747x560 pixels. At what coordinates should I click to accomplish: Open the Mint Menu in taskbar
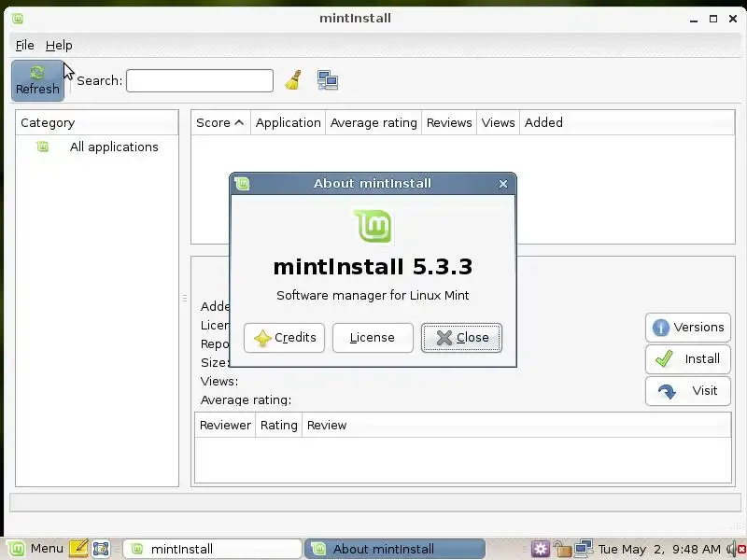click(35, 549)
